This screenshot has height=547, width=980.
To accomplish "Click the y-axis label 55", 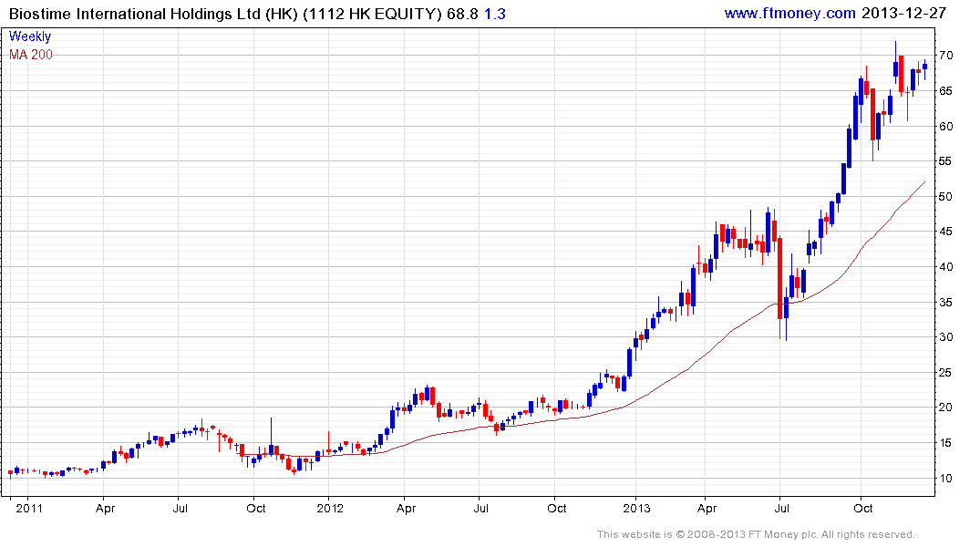I will (945, 161).
